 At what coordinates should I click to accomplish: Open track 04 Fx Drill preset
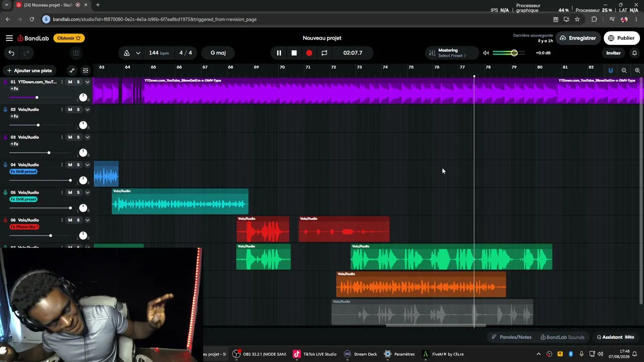pyautogui.click(x=24, y=172)
